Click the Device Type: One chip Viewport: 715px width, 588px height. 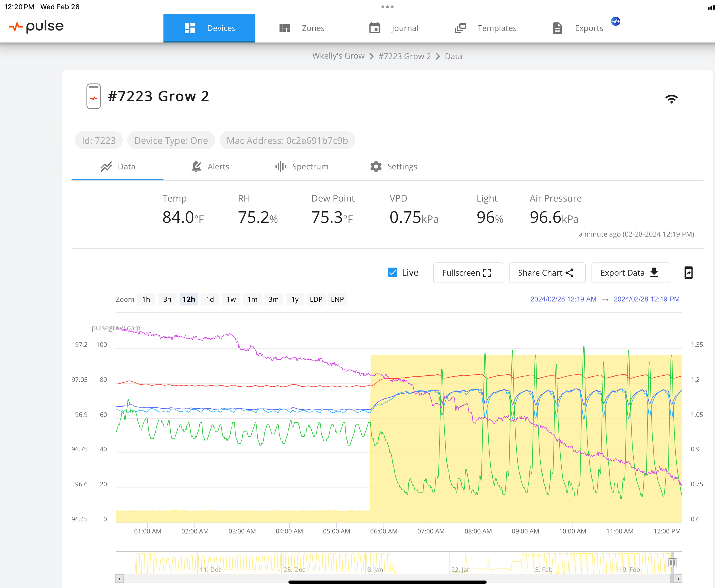point(171,140)
